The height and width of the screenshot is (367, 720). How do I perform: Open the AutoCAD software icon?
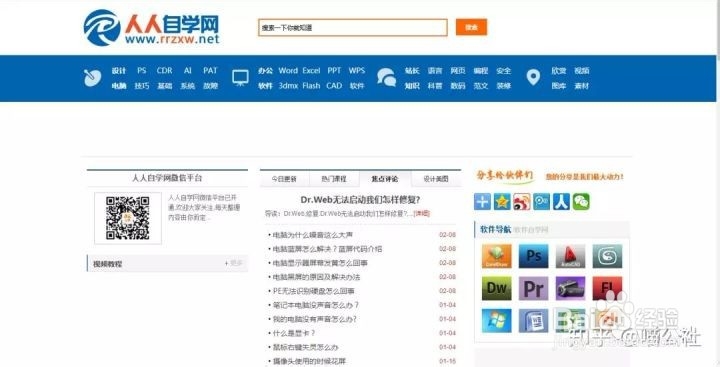570,256
